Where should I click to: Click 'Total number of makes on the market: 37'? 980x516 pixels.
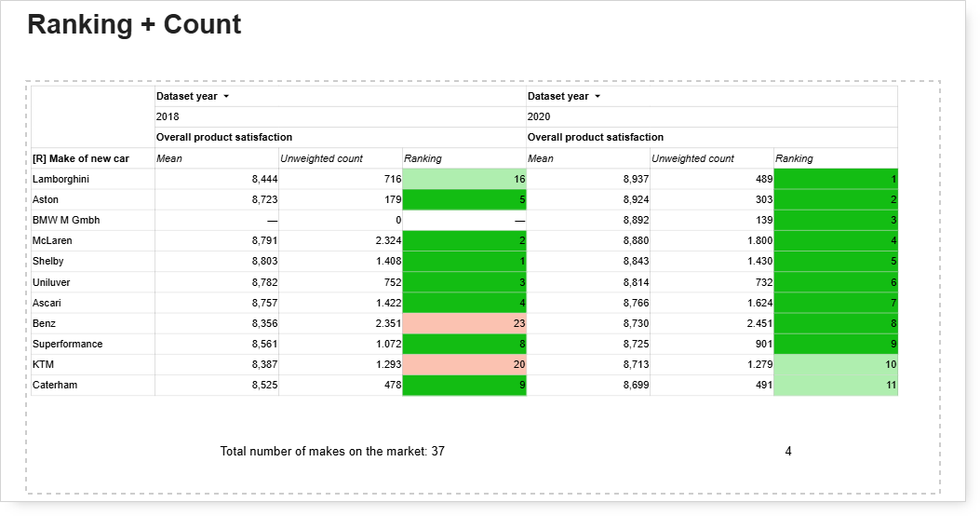pyautogui.click(x=332, y=452)
